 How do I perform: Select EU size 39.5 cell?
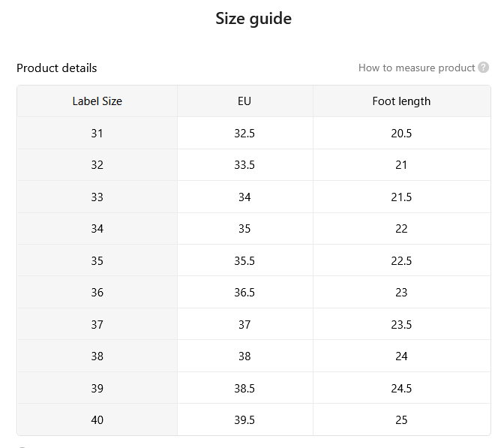[244, 420]
